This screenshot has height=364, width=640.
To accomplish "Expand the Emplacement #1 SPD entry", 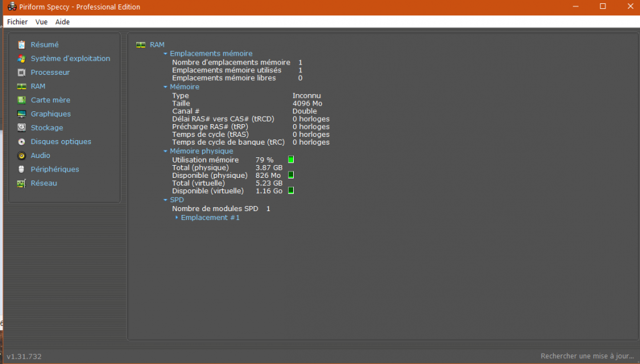I will tap(177, 218).
